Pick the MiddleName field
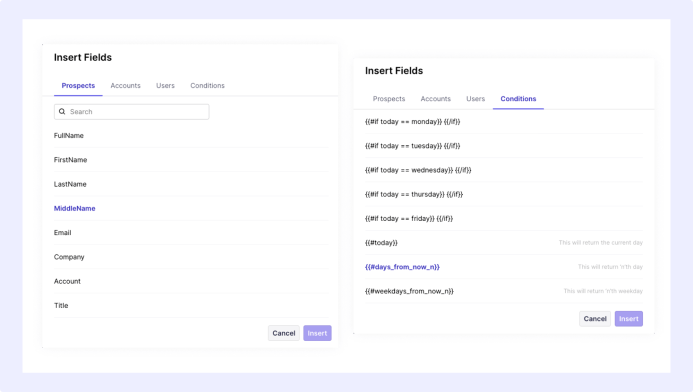The image size is (693, 392). [191, 209]
